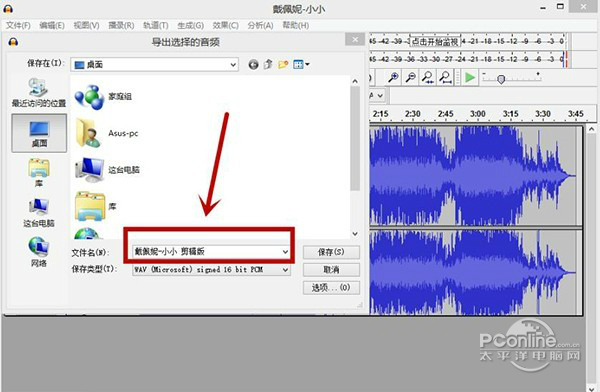
Task: Select 这台电脑 in the places sidebar
Action: (39, 212)
